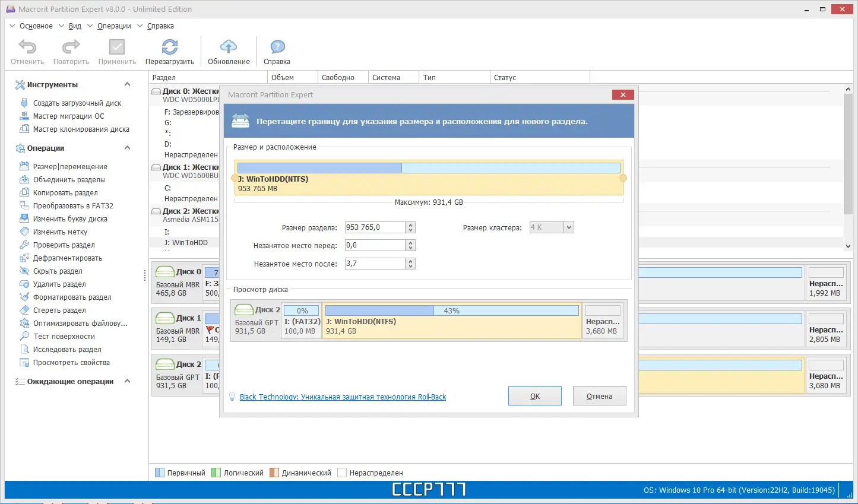Choose Стереть раздел operation
Viewport: 858px width, 504px height.
tap(59, 310)
